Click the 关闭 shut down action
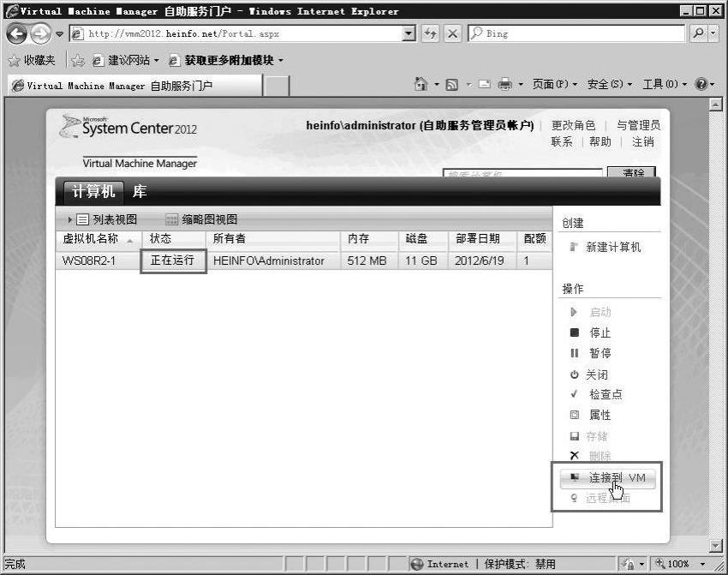This screenshot has height=575, width=728. (588, 374)
